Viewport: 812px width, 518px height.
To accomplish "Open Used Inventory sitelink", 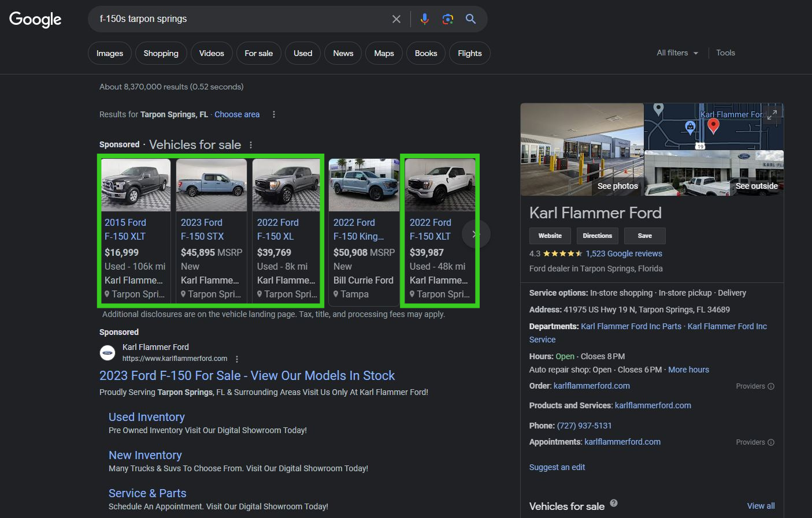I will pyautogui.click(x=147, y=417).
